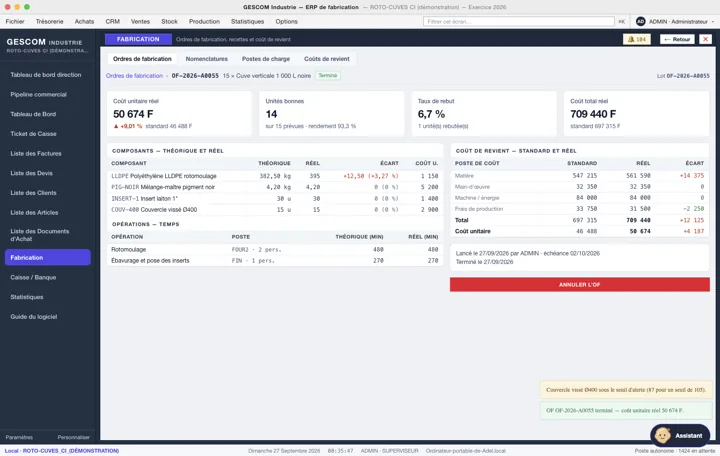Click Personnaliser at sidebar bottom

(73, 438)
